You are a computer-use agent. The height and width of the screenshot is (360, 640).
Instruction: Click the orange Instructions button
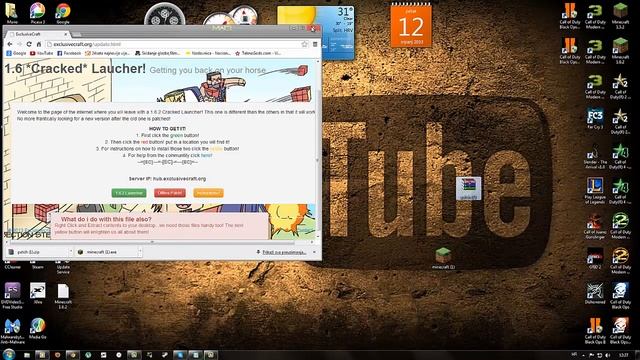(208, 193)
